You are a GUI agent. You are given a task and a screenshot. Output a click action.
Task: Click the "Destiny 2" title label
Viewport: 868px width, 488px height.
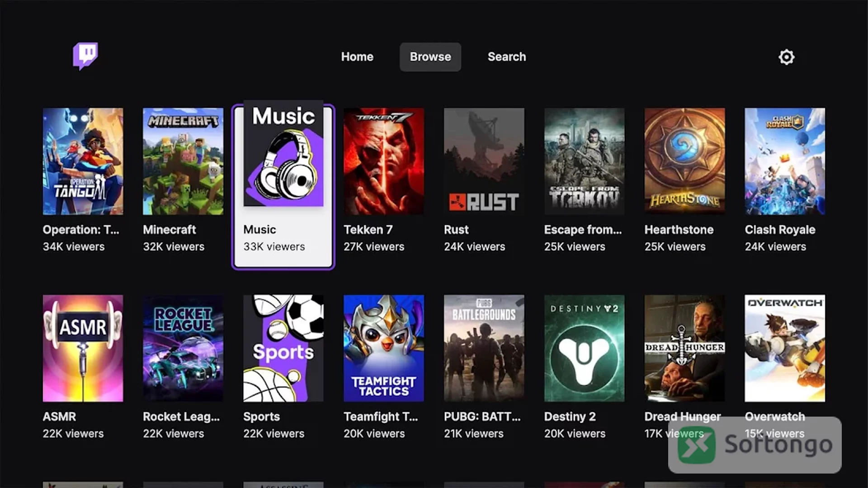(570, 417)
